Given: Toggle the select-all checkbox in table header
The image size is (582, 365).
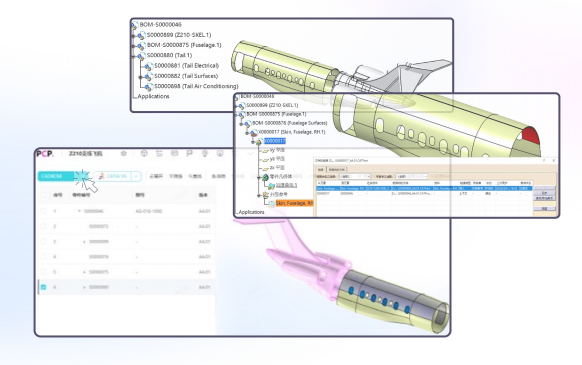Looking at the screenshot, I should [x=43, y=195].
